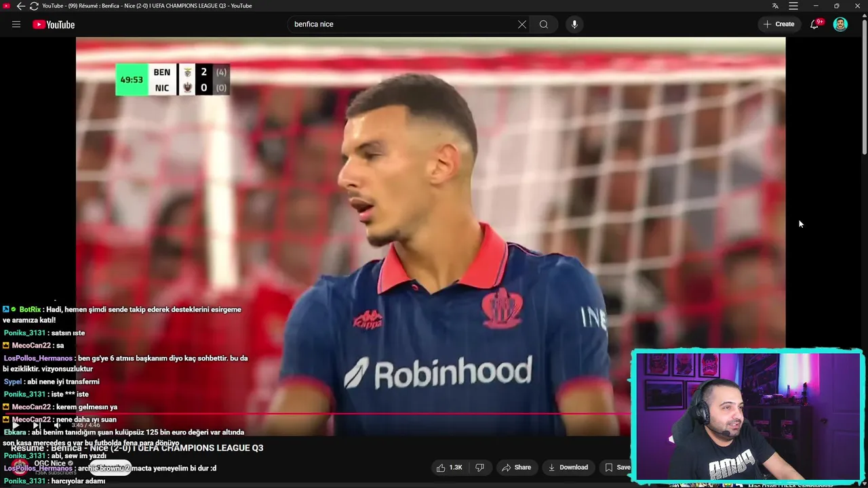Click the 49:53 match clock overlay
868x488 pixels.
(132, 79)
